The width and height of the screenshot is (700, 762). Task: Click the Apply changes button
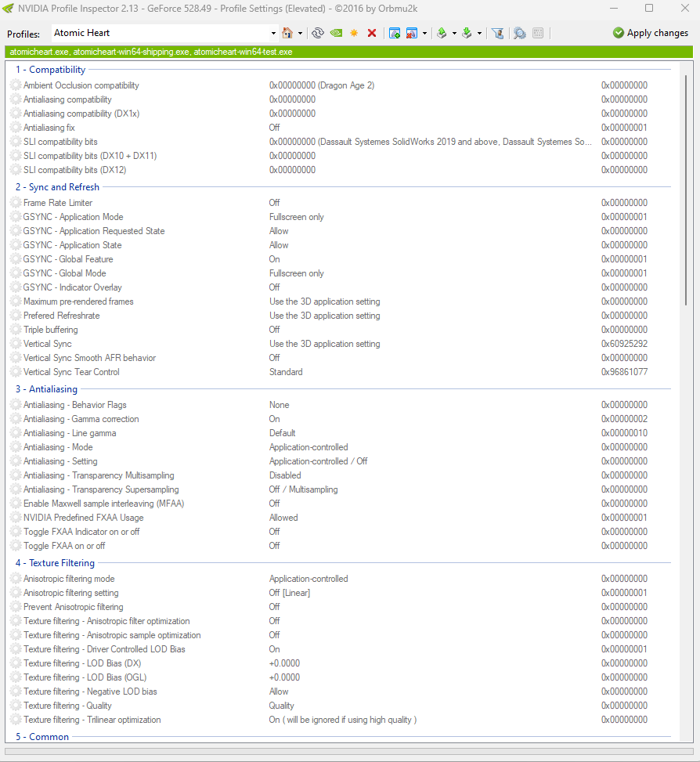(x=651, y=33)
